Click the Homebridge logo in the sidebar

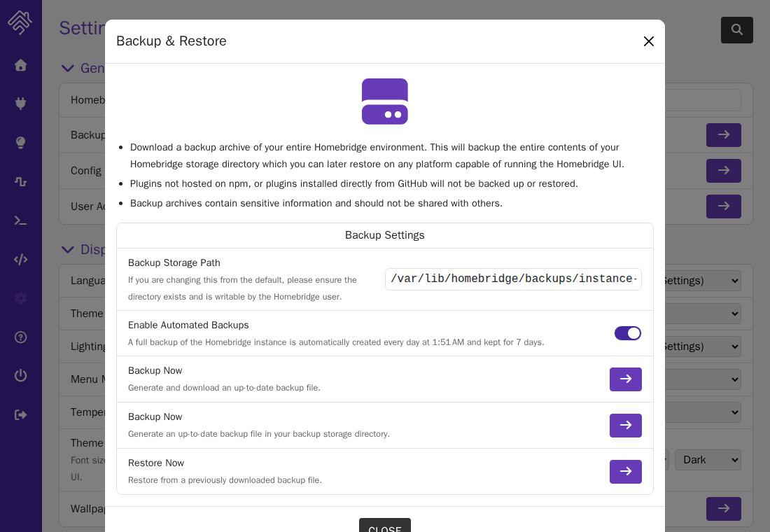point(20,22)
